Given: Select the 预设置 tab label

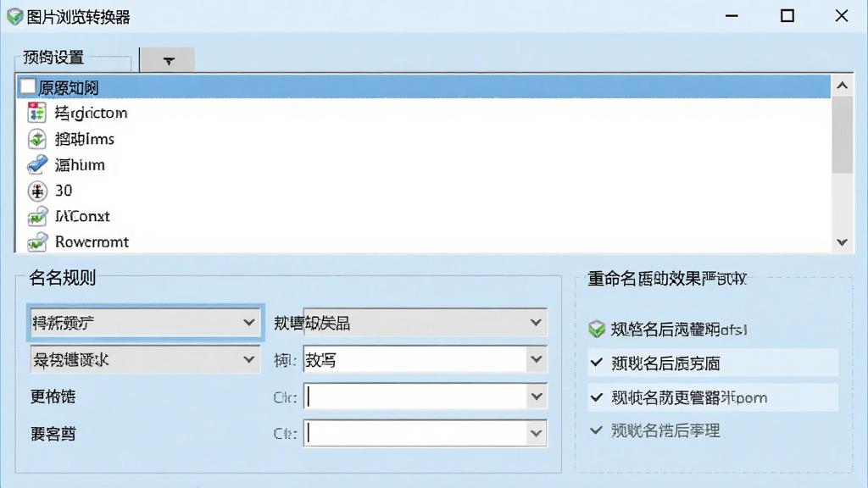Looking at the screenshot, I should point(53,58).
